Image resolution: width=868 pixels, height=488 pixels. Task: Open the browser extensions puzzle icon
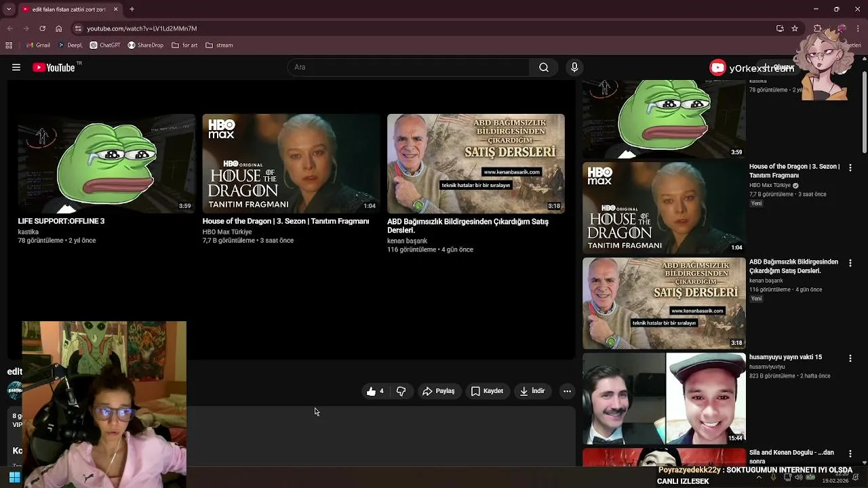click(x=818, y=28)
